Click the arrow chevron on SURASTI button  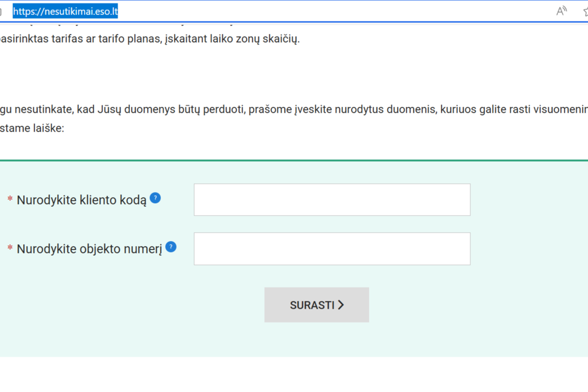point(341,305)
